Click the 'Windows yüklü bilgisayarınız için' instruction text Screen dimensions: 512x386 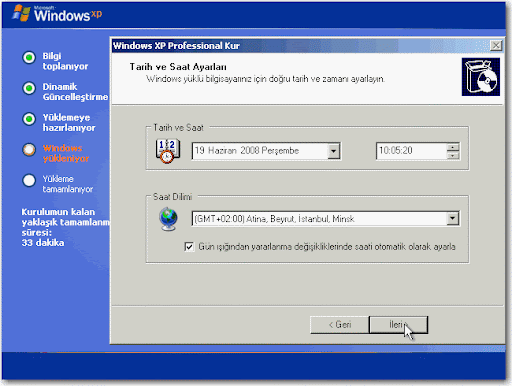tap(265, 79)
